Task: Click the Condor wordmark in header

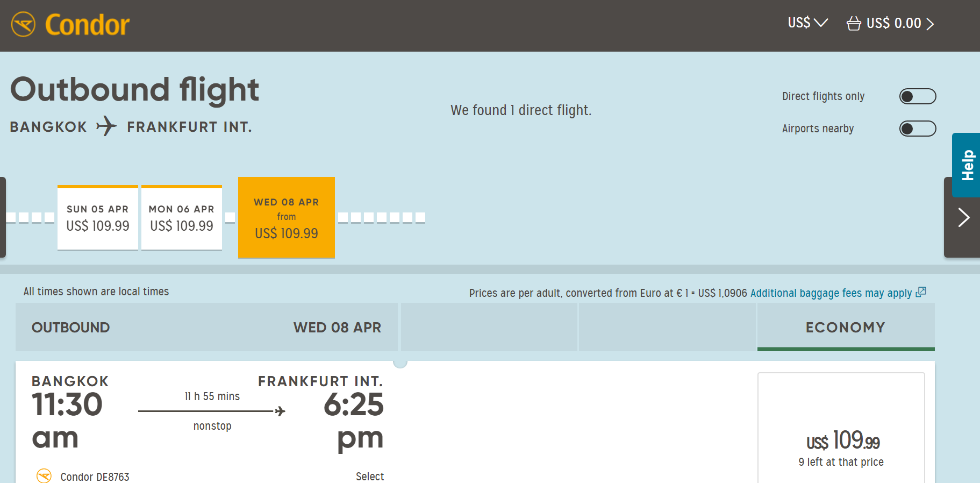Action: coord(87,25)
